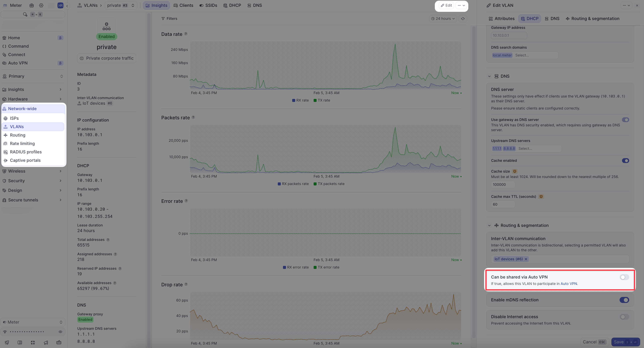Click the megaphone icon in bottom bar
Screen dimensions: 644x348
point(46,342)
